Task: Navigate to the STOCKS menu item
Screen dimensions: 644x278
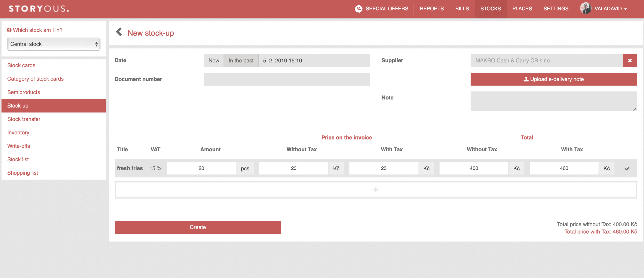Action: pos(490,8)
